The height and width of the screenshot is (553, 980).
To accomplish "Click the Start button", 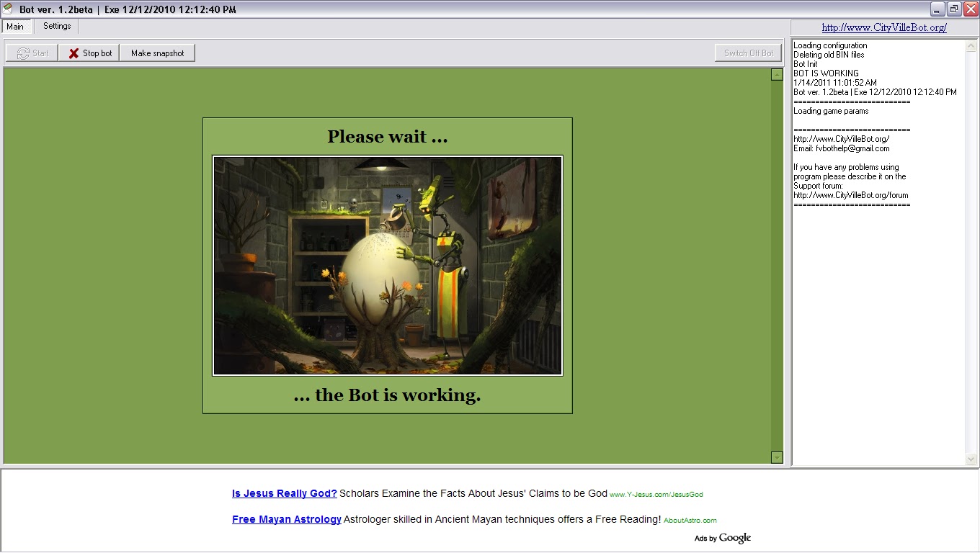I will 32,53.
